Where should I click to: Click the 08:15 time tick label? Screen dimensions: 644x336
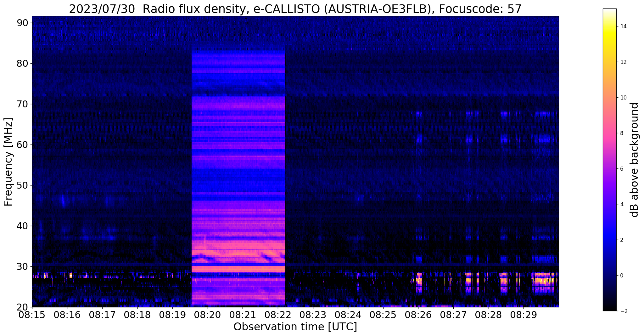click(x=32, y=315)
